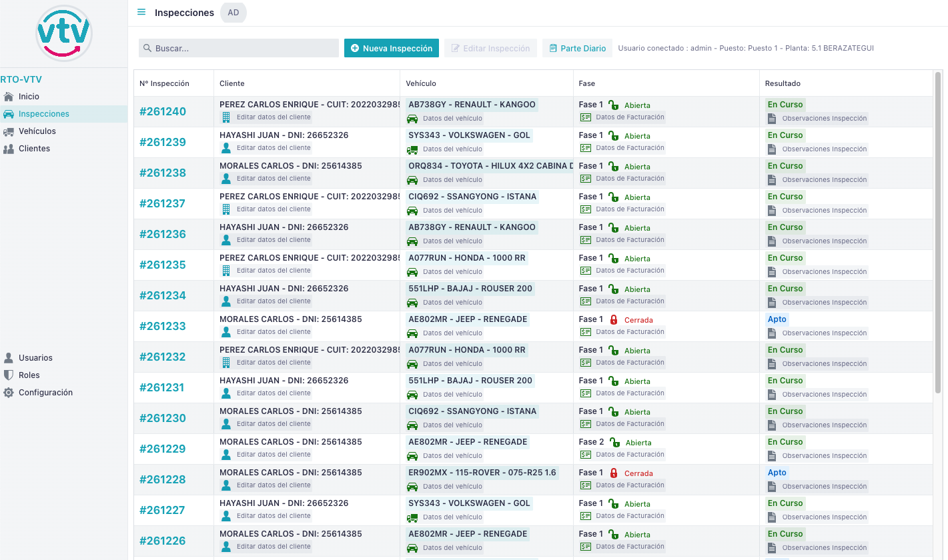948x560 pixels.
Task: Open Vehículos in the sidebar
Action: click(x=37, y=131)
